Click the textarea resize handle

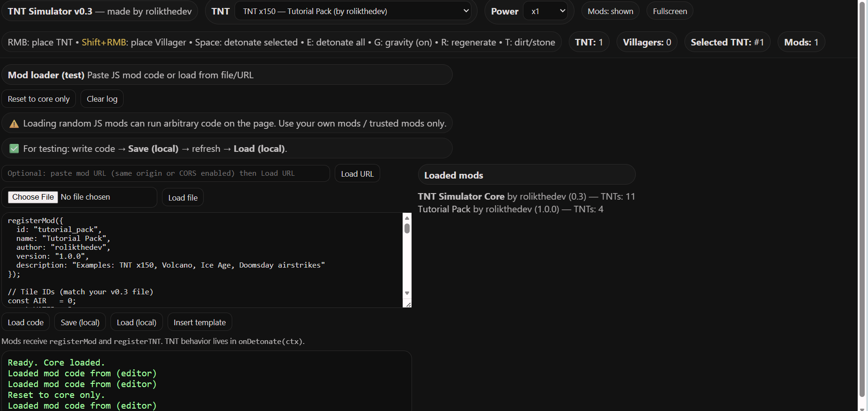(x=408, y=305)
